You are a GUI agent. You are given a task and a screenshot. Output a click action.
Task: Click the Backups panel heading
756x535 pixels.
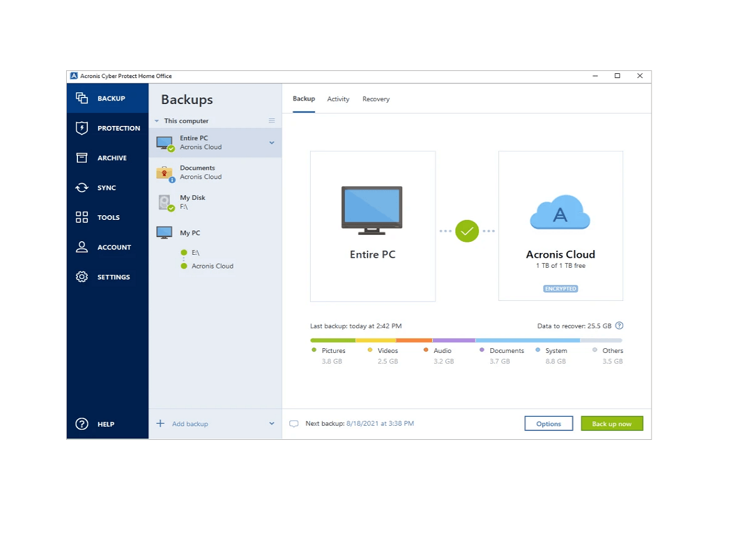tap(187, 100)
